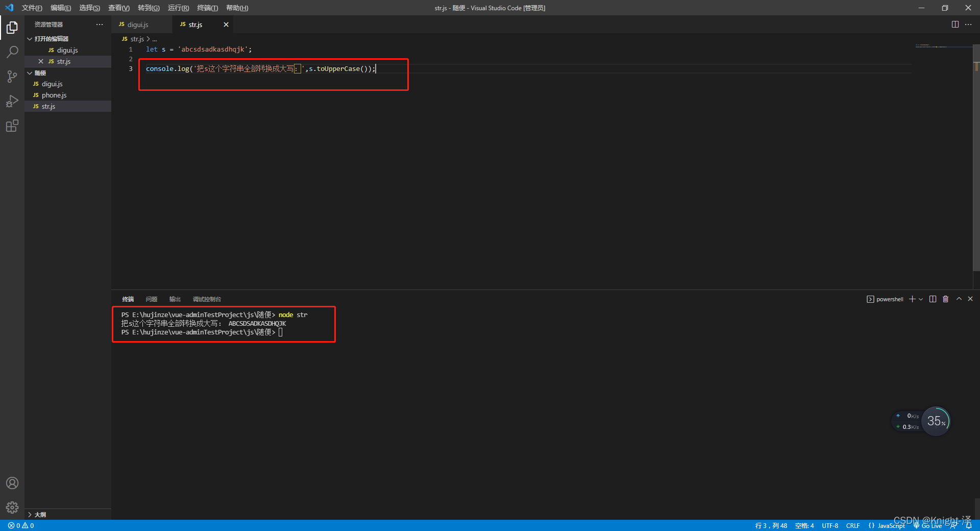Change file encoding UTF-8
This screenshot has width=980, height=531.
click(x=830, y=525)
